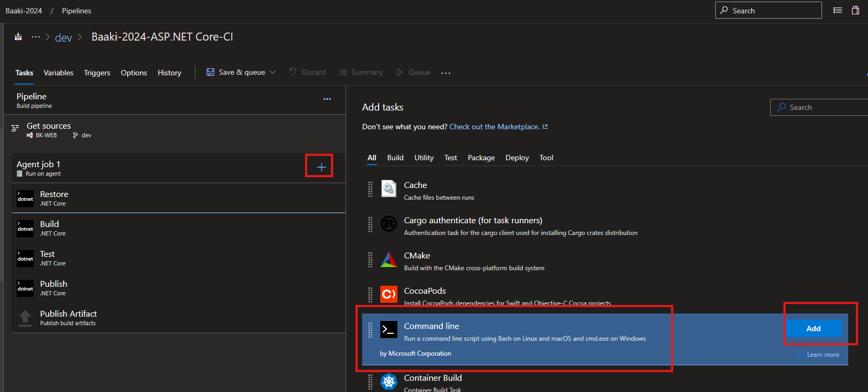This screenshot has width=868, height=392.
Task: Open toolbar more actions ellipsis
Action: pos(446,73)
